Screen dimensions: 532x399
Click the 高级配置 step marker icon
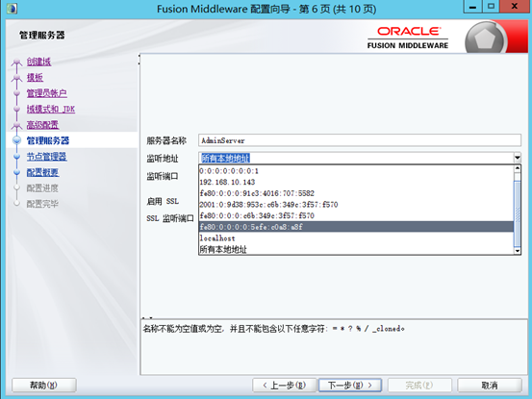pyautogui.click(x=16, y=125)
